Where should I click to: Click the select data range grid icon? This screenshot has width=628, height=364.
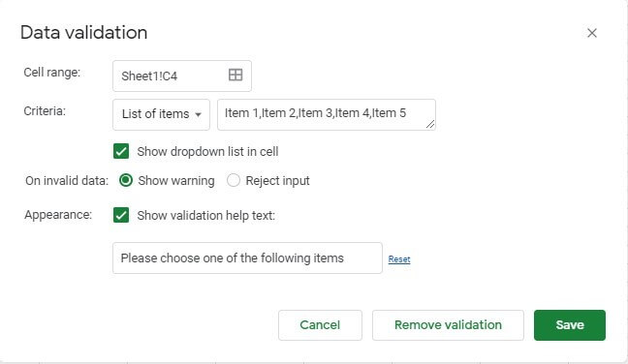click(x=235, y=75)
